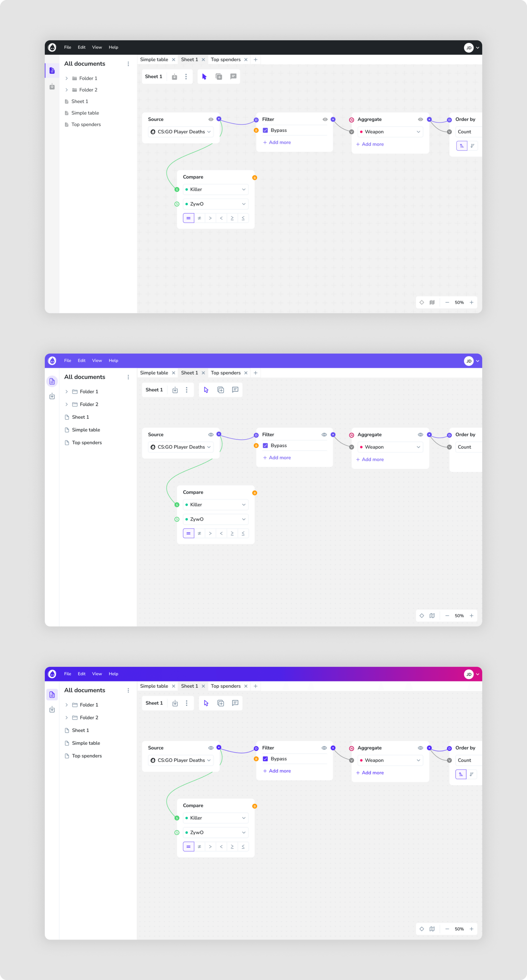Toggle visibility on the Aggregate node
The image size is (527, 980).
click(x=420, y=119)
